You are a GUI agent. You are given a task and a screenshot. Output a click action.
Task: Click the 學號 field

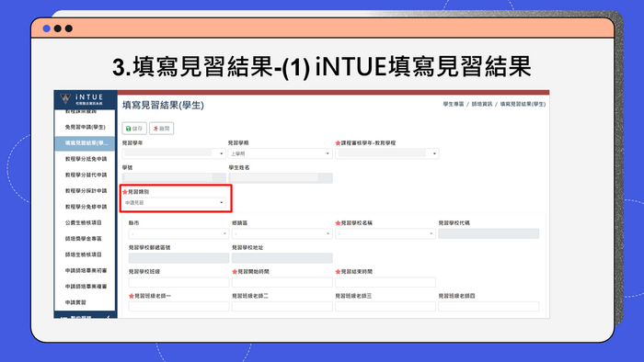174,178
